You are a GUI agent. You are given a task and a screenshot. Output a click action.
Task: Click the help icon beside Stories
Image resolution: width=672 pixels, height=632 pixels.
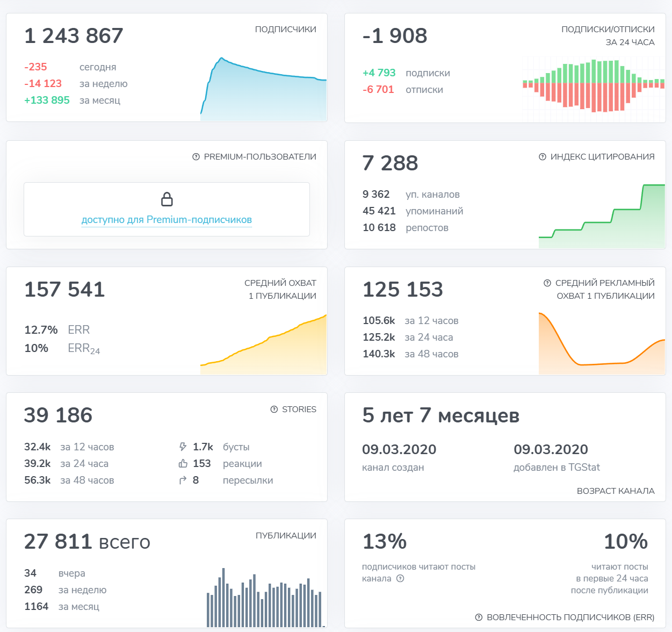274,410
